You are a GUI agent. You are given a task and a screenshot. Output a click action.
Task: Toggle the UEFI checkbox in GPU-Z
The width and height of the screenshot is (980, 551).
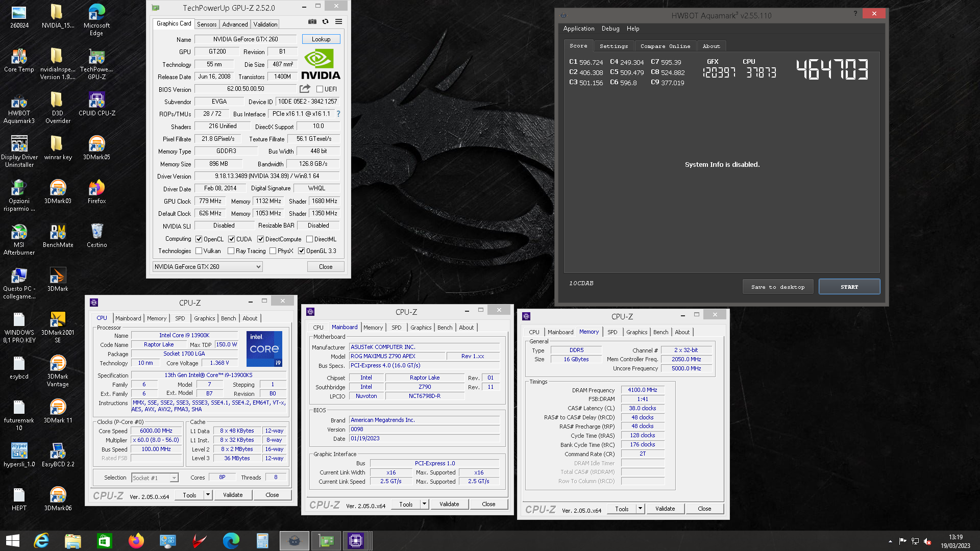pos(319,89)
